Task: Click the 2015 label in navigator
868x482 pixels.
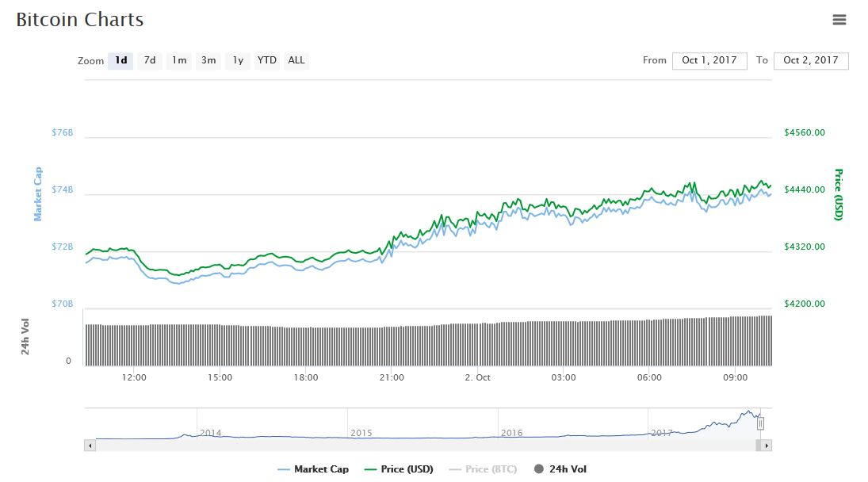Action: tap(361, 433)
